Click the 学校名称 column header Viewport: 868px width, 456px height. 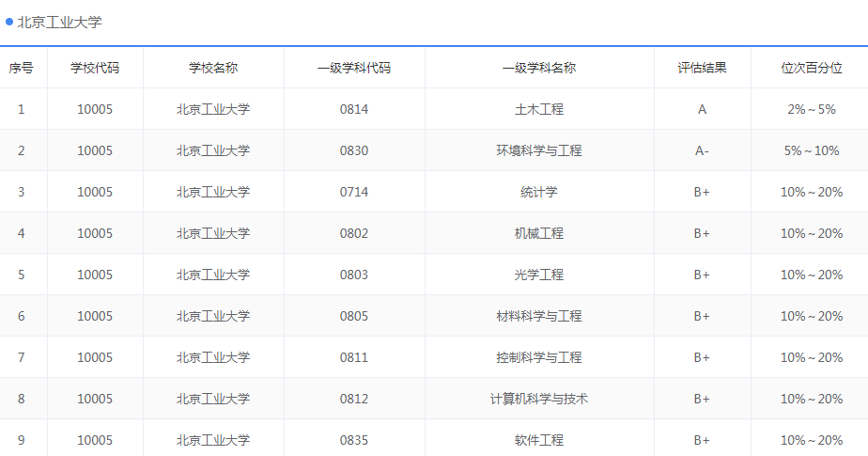coord(213,68)
